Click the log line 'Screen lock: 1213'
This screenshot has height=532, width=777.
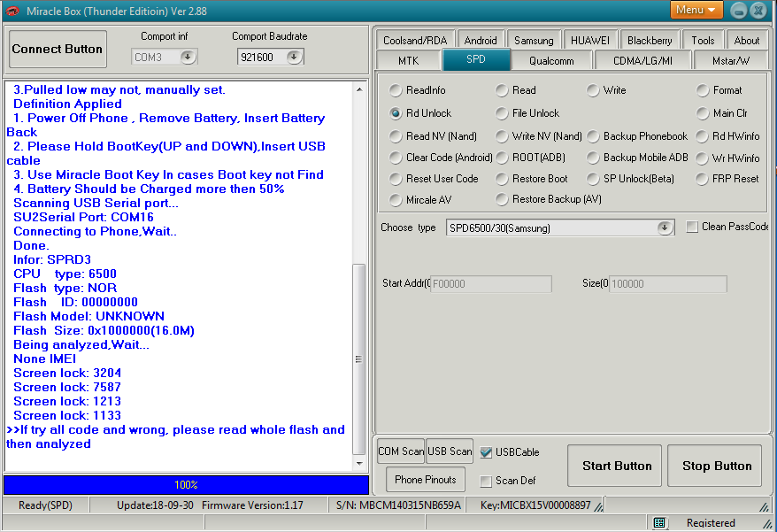pyautogui.click(x=67, y=401)
